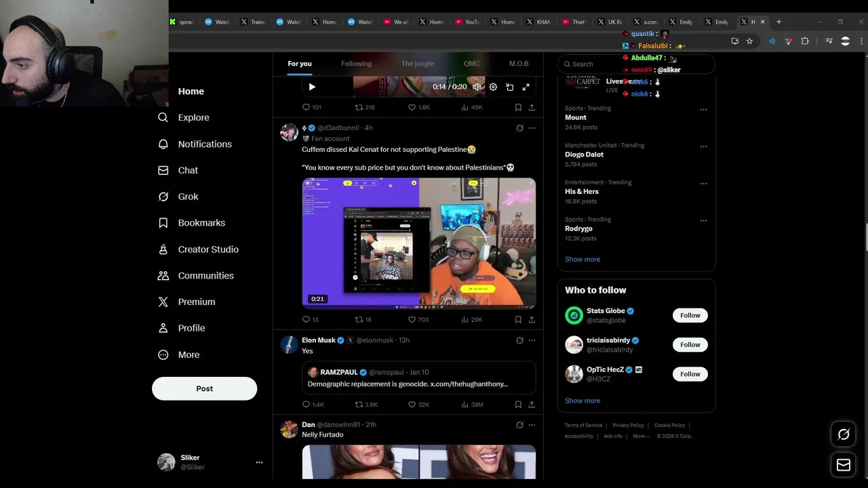Screen dimensions: 868x488
Task: Share the Elon Musk post
Action: (532, 404)
